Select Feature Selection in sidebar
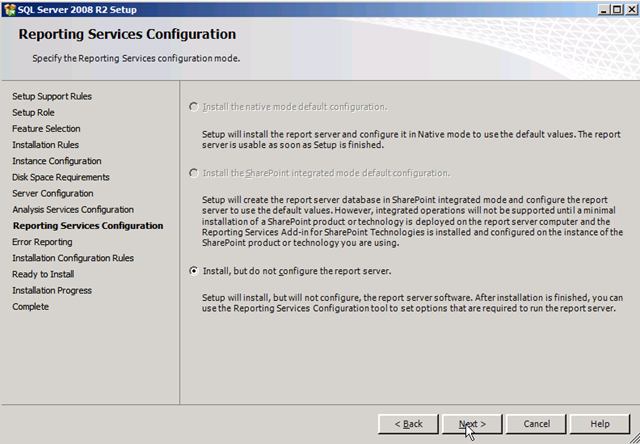This screenshot has height=444, width=640. (46, 129)
